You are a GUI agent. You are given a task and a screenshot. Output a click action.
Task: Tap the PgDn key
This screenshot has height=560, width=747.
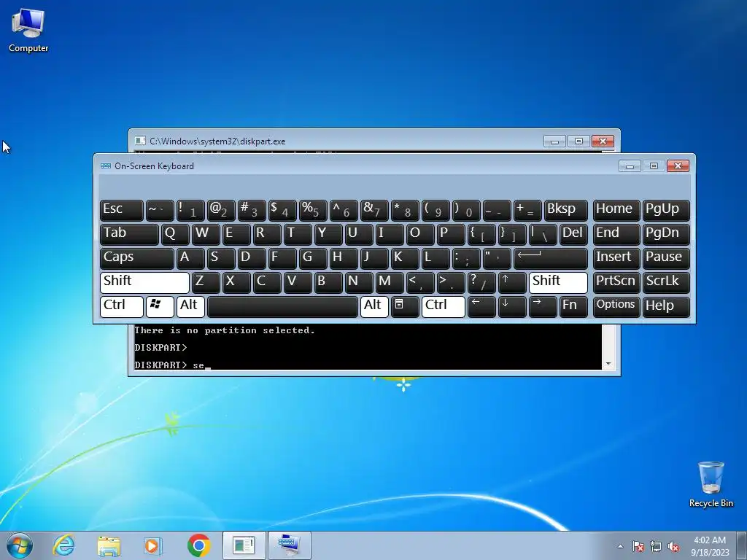point(665,234)
